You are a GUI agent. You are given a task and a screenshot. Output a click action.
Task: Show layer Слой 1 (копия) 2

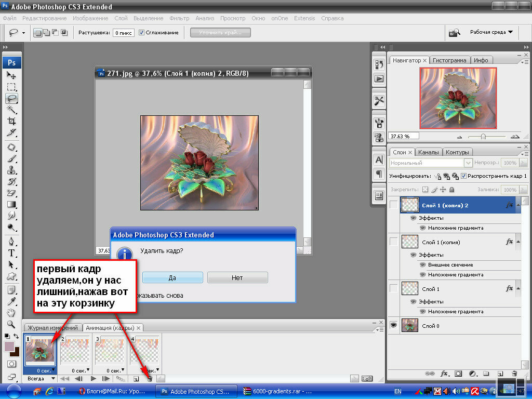tap(394, 205)
